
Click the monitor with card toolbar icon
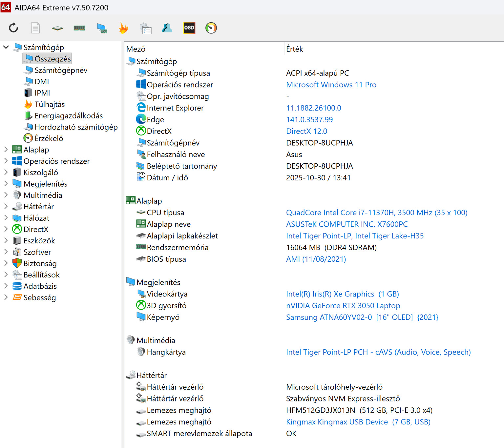pyautogui.click(x=102, y=28)
